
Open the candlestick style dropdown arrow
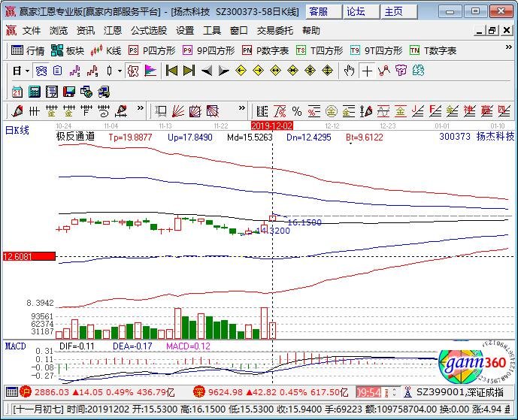point(120,71)
